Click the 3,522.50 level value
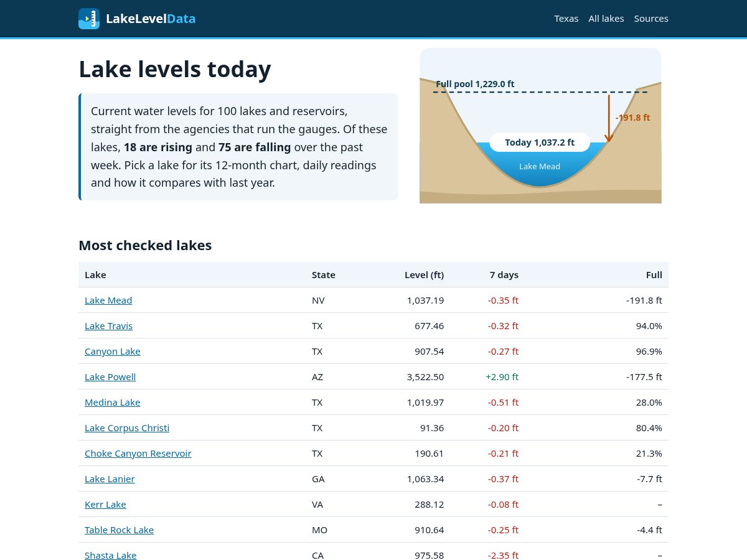This screenshot has height=560, width=747. pyautogui.click(x=425, y=376)
